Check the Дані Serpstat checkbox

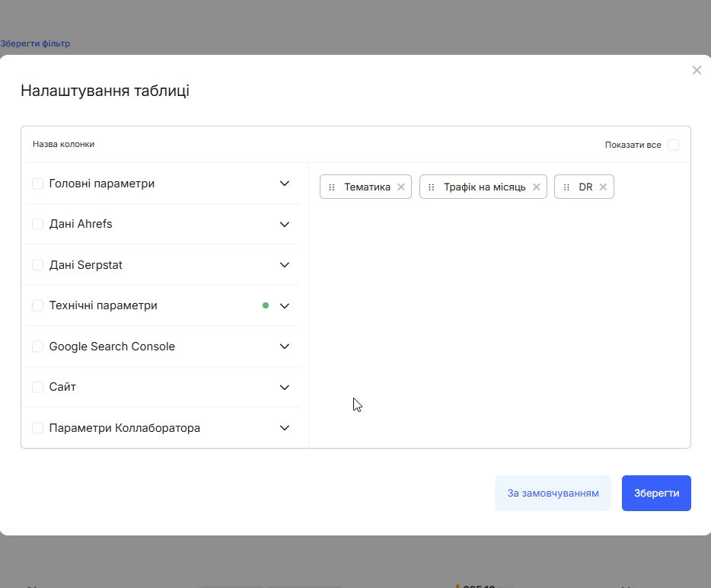(37, 264)
